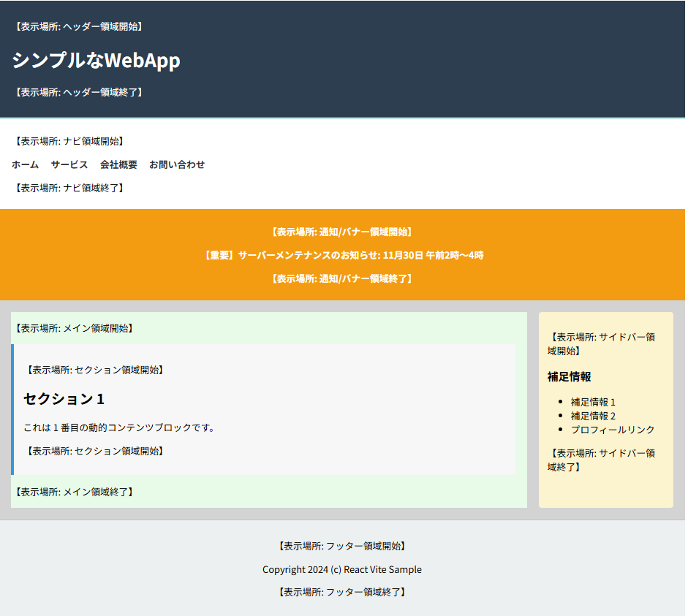Select 補足情報 2 list item
Image resolution: width=688 pixels, height=616 pixels.
[x=593, y=416]
